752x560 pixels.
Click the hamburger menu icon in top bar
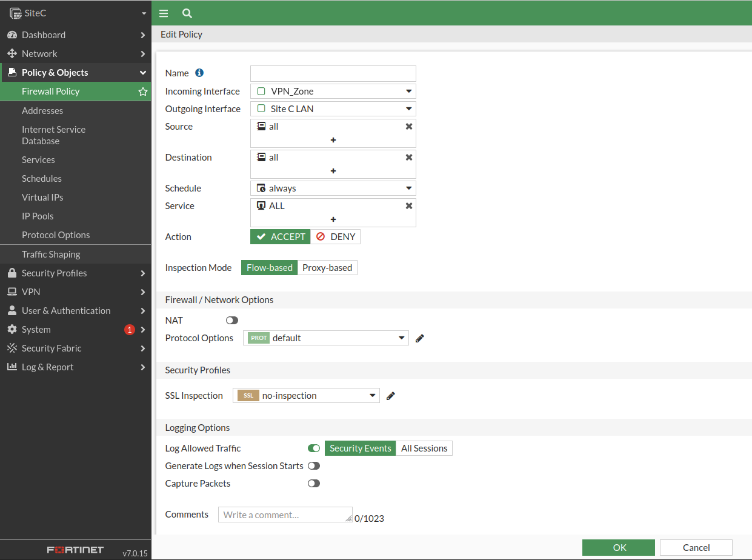tap(164, 13)
